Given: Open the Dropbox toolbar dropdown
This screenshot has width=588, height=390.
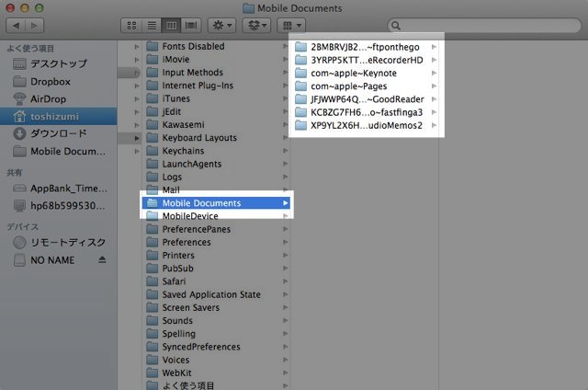Looking at the screenshot, I should click(257, 26).
